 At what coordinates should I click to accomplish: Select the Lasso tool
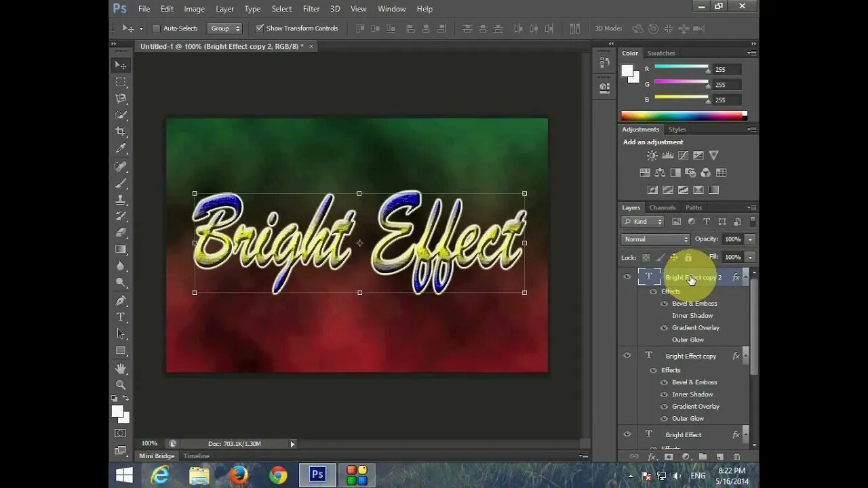pos(121,98)
